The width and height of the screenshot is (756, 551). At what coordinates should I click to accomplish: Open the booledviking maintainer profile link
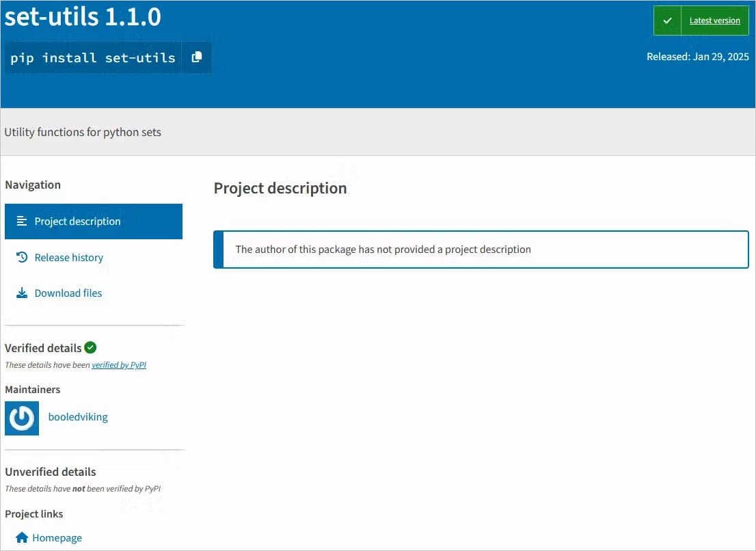(78, 417)
